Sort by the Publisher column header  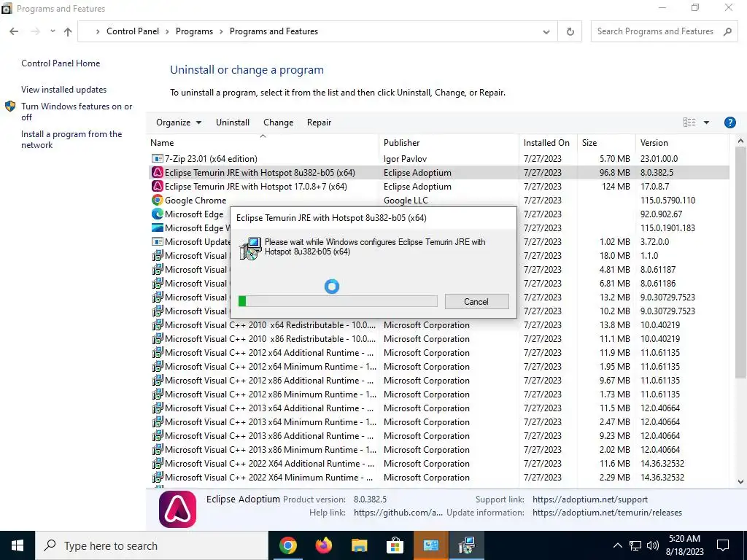449,143
